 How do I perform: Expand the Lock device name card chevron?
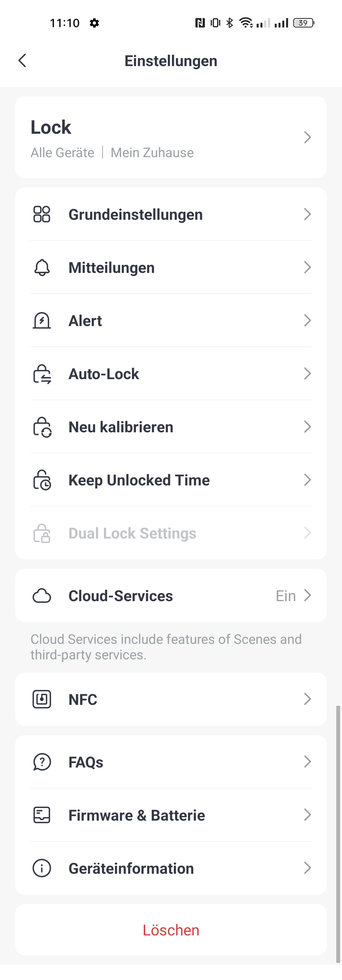[x=308, y=137]
